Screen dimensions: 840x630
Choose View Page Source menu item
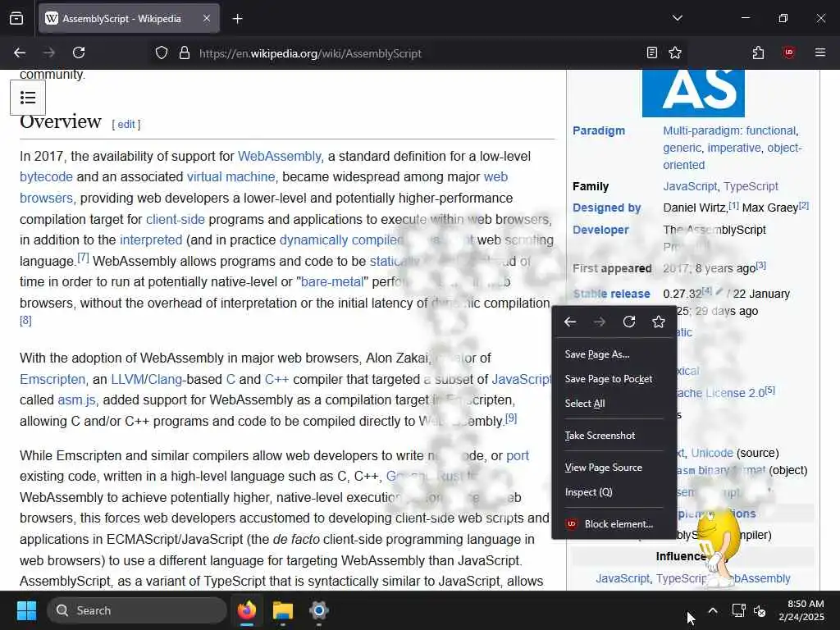(614, 468)
